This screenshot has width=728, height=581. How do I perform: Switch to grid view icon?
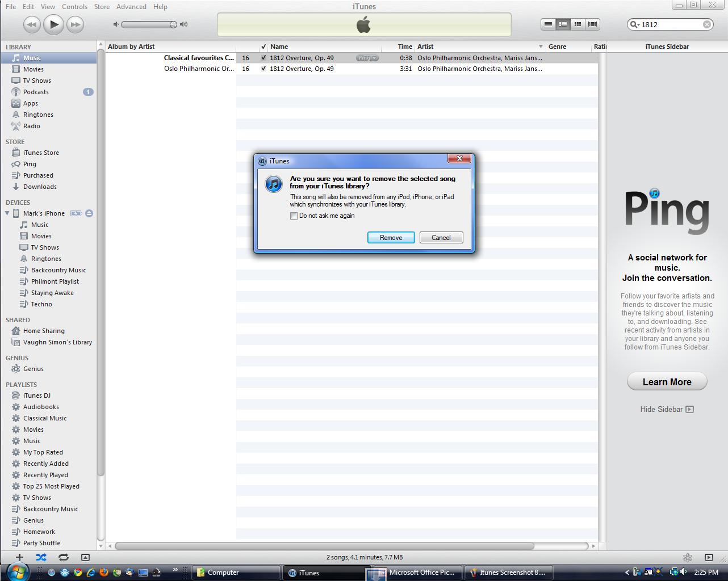tap(578, 24)
